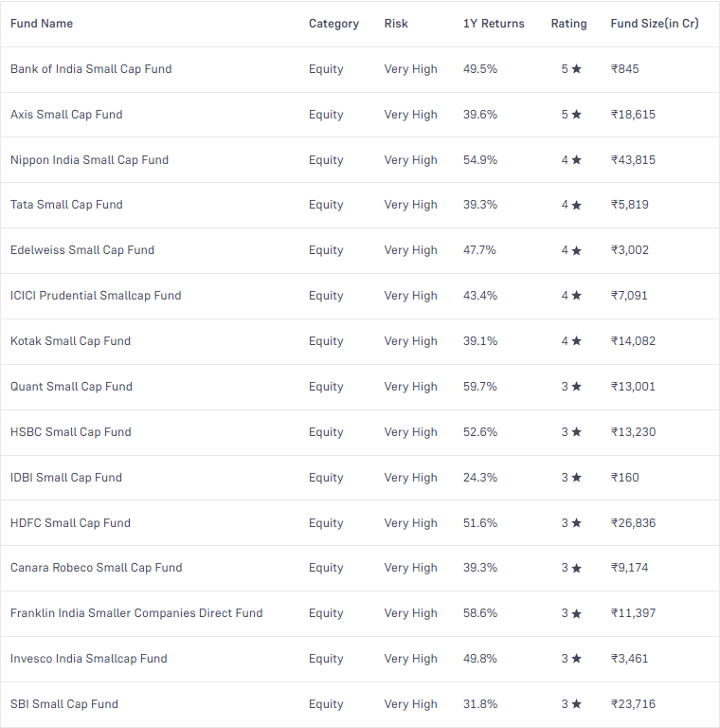Image resolution: width=720 pixels, height=728 pixels.
Task: Click the rating star in Quant Small Cap row
Action: [x=576, y=387]
